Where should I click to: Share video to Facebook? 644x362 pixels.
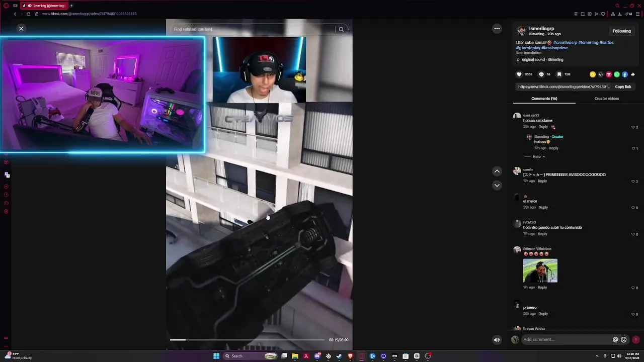(625, 74)
